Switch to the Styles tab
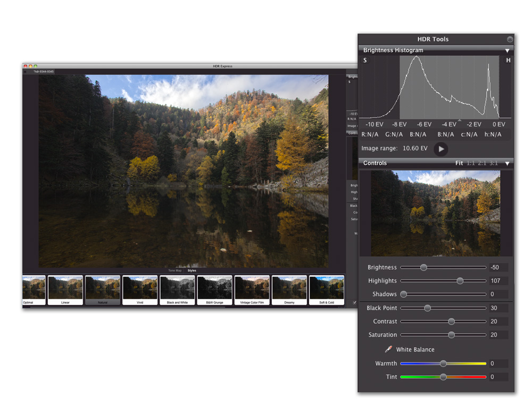Image resolution: width=532 pixels, height=412 pixels. [192, 271]
